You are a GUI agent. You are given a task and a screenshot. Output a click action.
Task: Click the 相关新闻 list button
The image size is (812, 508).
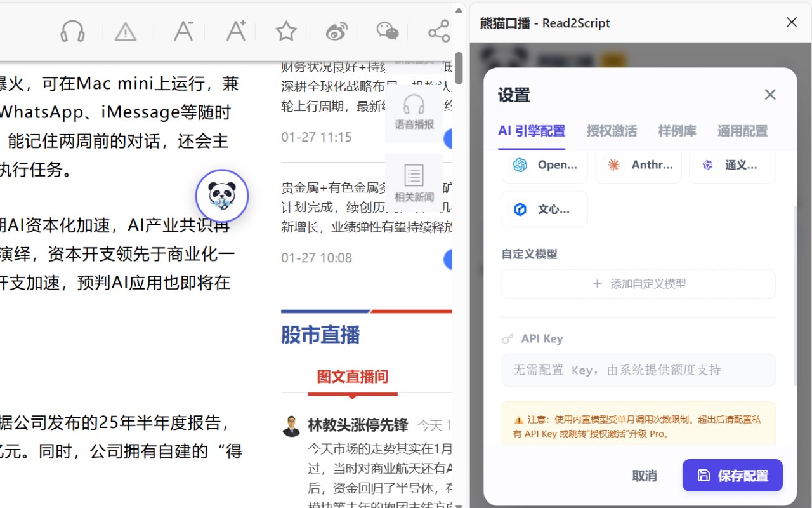tap(414, 183)
